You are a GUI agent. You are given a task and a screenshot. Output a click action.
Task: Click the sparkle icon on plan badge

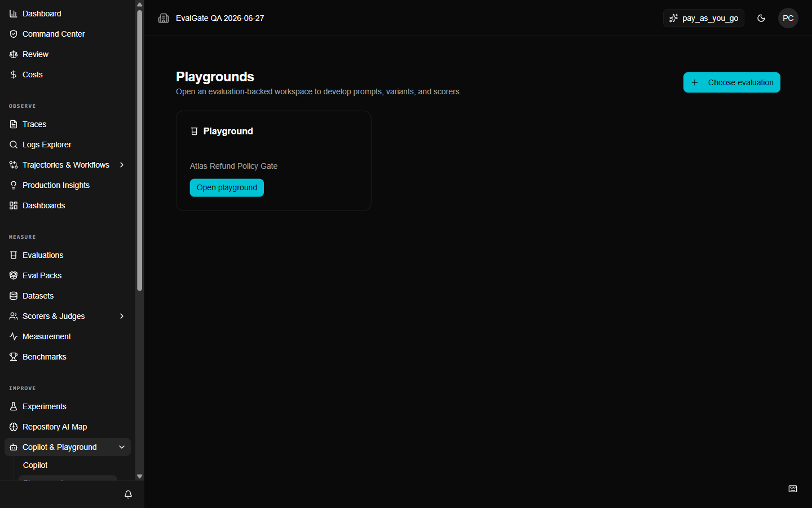(673, 18)
